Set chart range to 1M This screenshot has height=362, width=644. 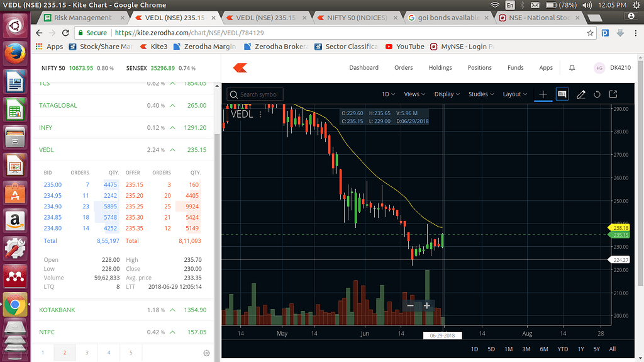(x=508, y=349)
